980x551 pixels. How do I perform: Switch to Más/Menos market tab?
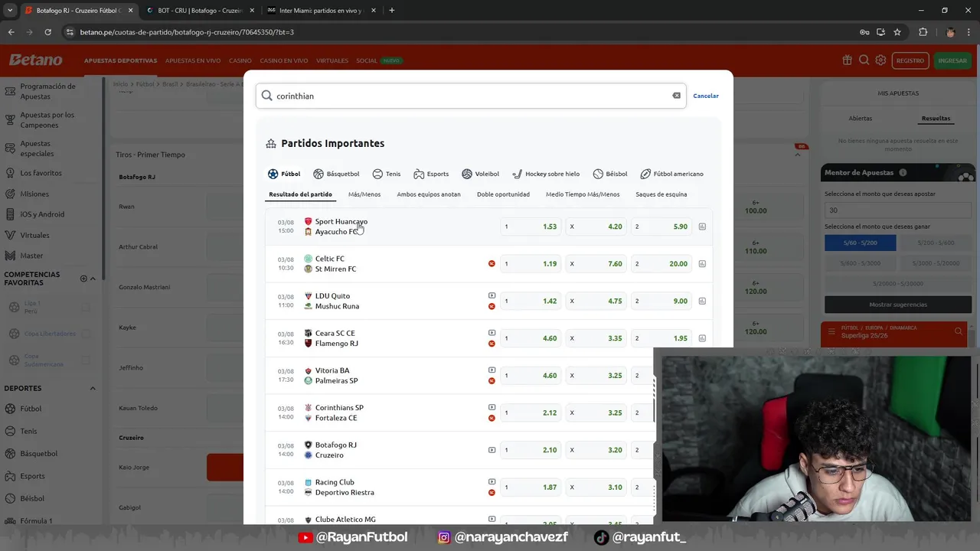[364, 194]
